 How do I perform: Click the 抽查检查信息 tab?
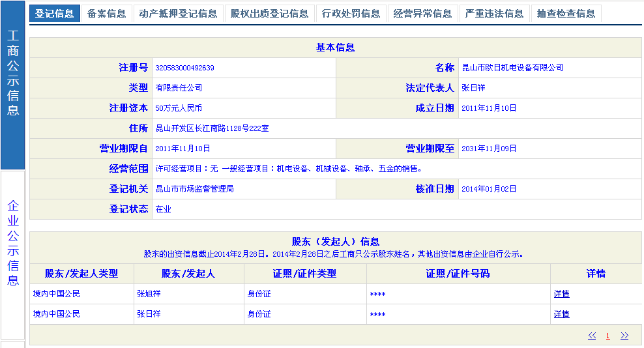tap(566, 14)
